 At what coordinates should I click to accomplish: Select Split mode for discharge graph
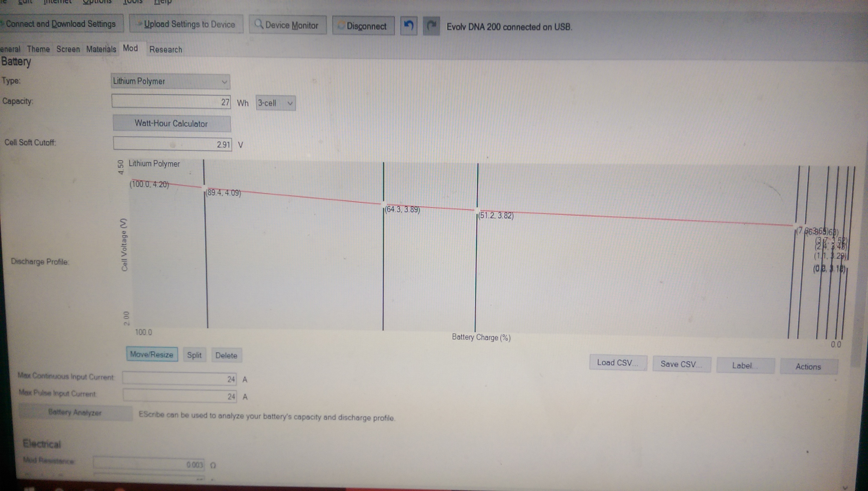pyautogui.click(x=194, y=355)
